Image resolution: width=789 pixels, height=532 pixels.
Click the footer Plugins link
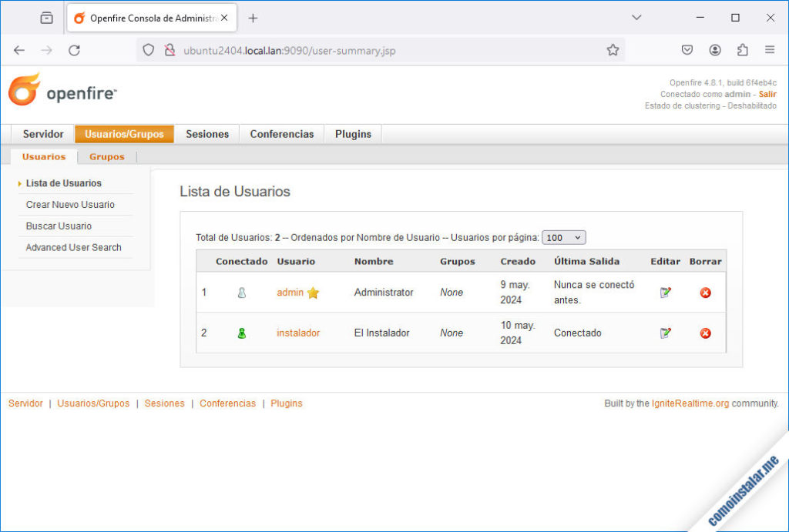287,403
